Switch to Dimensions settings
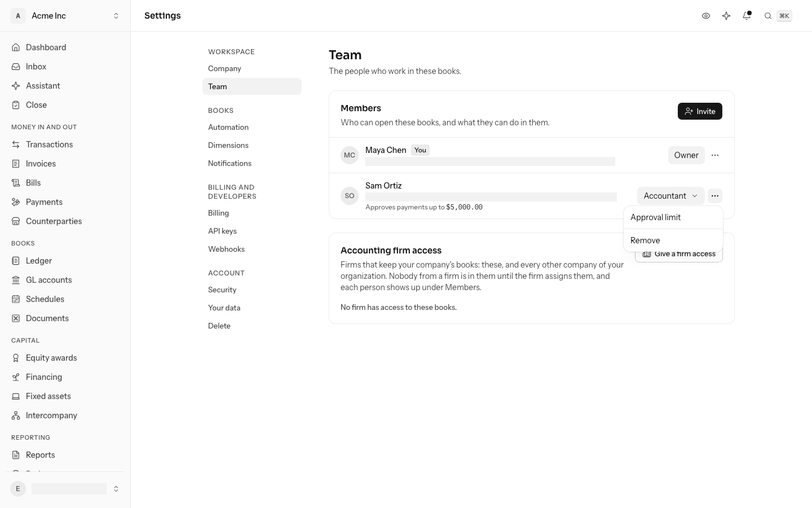Viewport: 812px width, 508px height. (x=252, y=145)
